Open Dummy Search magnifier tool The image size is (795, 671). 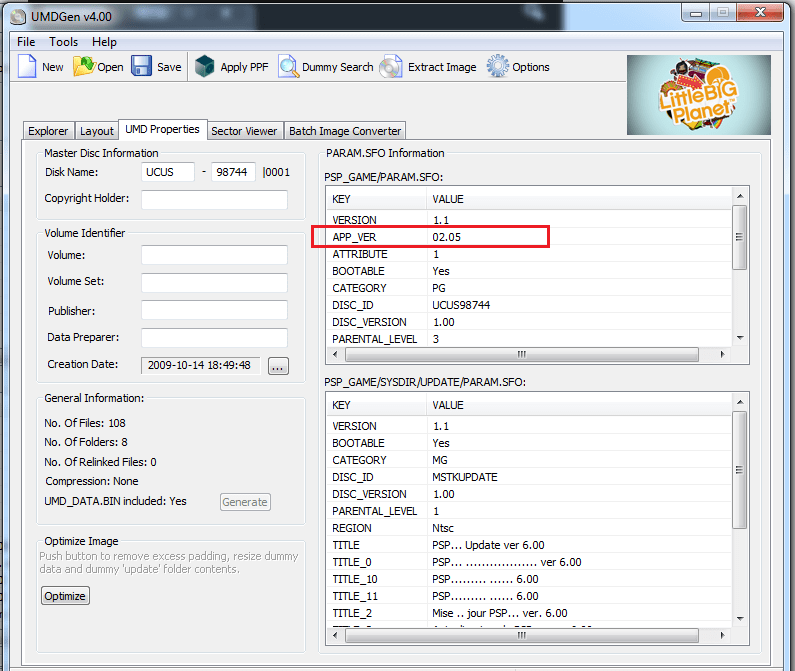click(x=289, y=67)
